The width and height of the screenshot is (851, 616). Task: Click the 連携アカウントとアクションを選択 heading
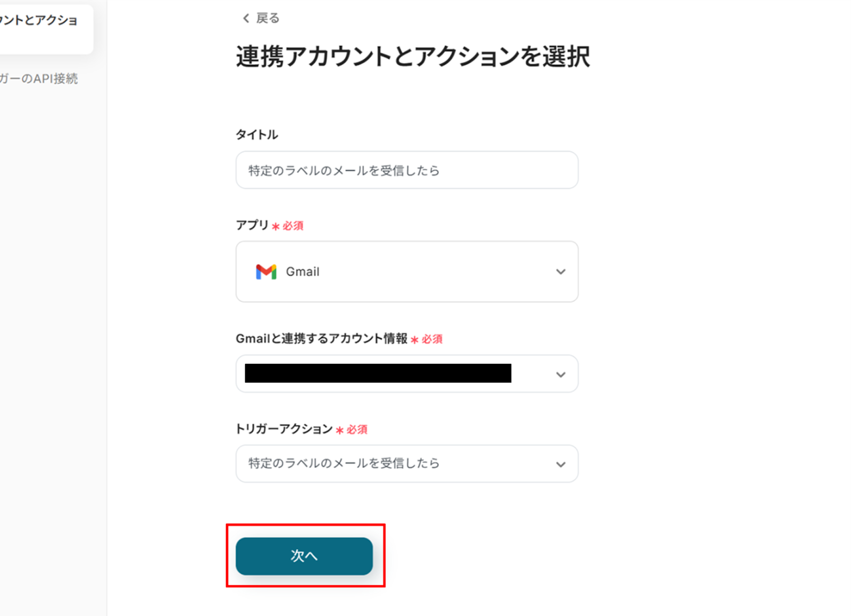click(x=413, y=56)
